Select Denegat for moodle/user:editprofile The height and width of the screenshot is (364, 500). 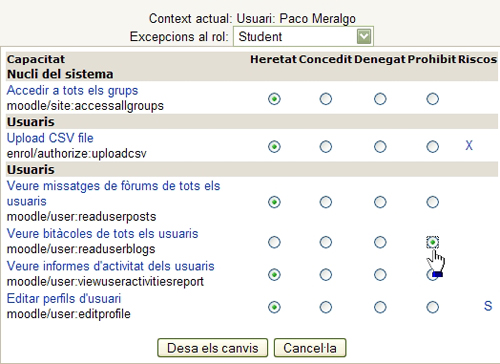pos(380,307)
